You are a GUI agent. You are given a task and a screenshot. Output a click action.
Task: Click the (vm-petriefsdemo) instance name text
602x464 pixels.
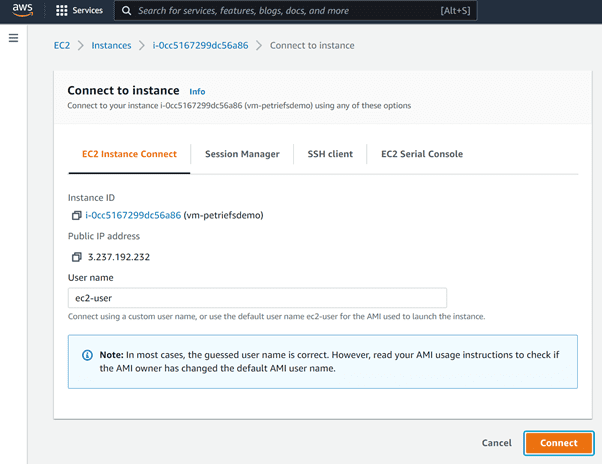click(x=223, y=215)
